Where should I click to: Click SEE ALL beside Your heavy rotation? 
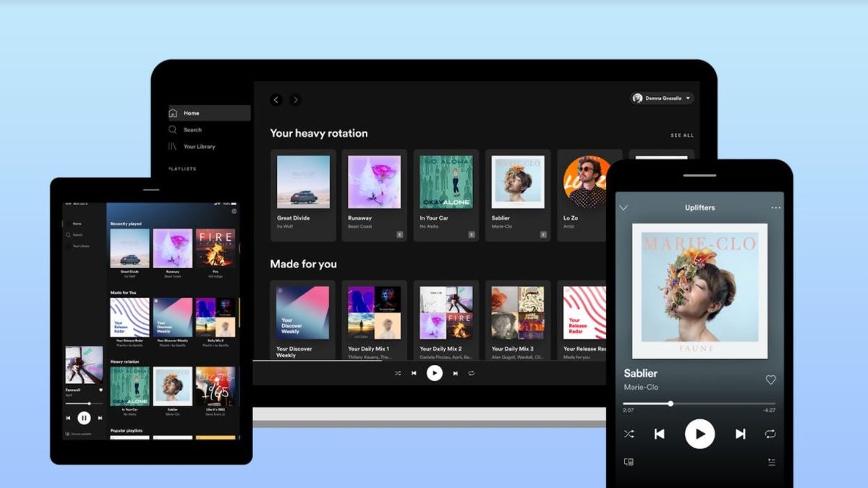pyautogui.click(x=681, y=135)
